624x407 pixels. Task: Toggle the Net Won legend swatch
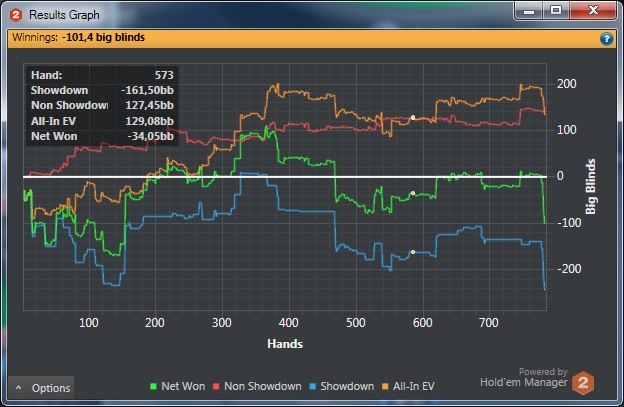153,386
